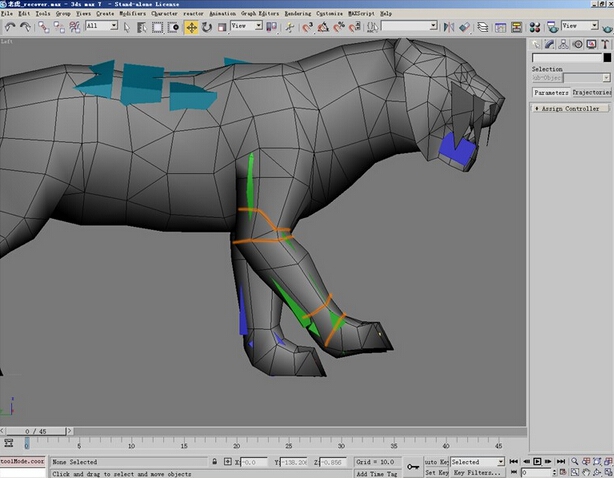Click the Render Scene teapot icon

[553, 27]
